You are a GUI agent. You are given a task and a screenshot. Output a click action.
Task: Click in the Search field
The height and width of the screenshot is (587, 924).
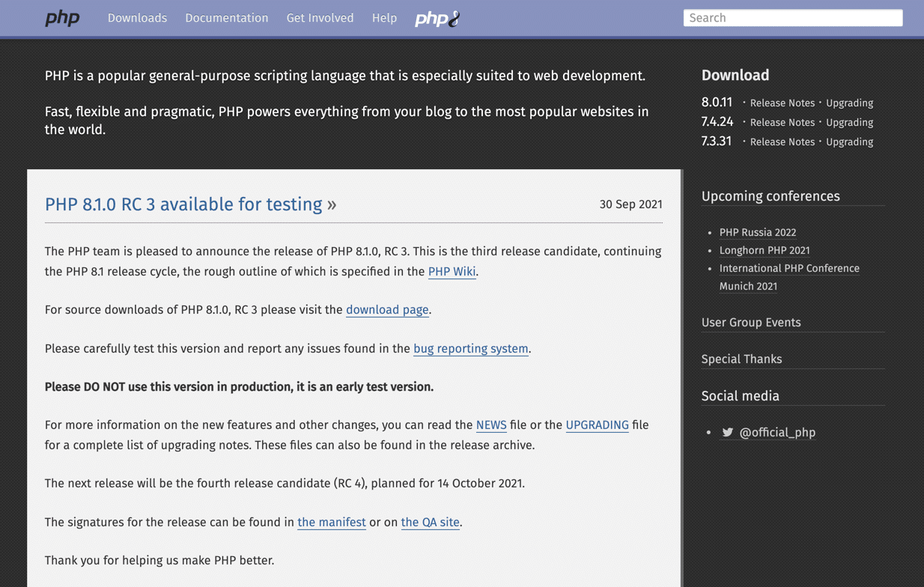coord(792,17)
